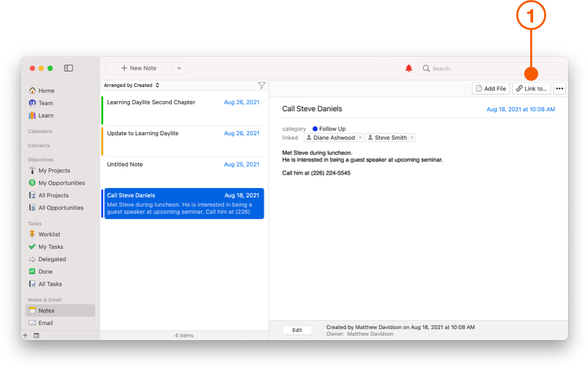
Task: Edit the Call Steve Daniels note
Action: point(297,330)
